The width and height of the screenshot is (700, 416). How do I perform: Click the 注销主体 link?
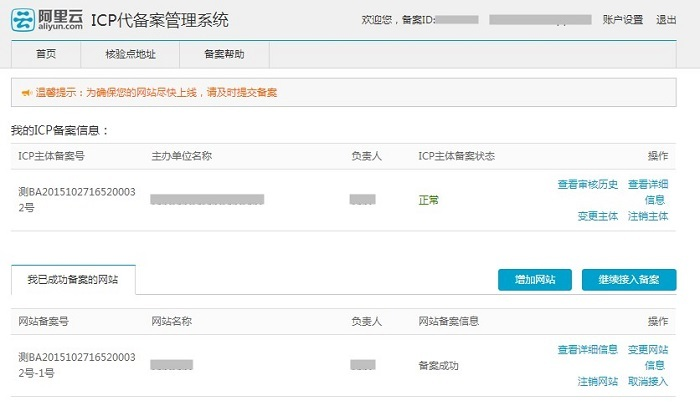(647, 216)
